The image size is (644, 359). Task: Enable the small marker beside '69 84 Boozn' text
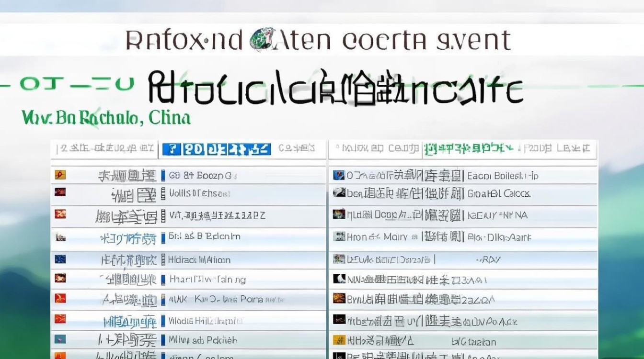coord(163,175)
